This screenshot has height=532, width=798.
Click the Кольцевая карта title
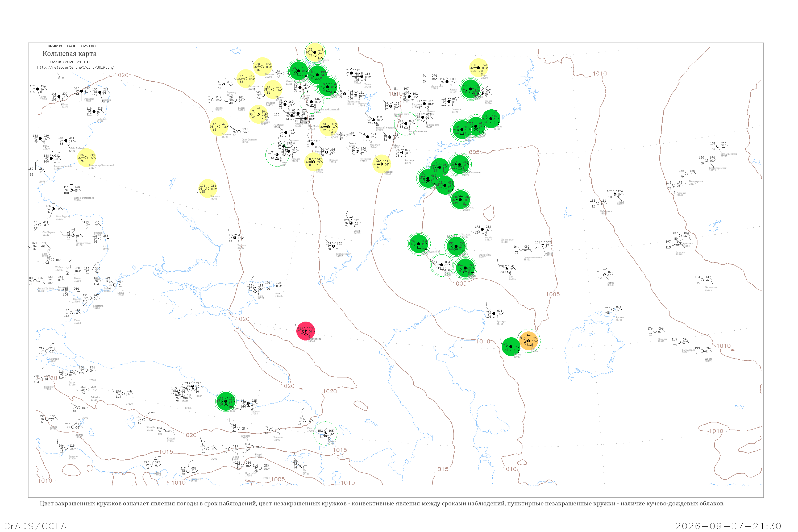pyautogui.click(x=69, y=54)
